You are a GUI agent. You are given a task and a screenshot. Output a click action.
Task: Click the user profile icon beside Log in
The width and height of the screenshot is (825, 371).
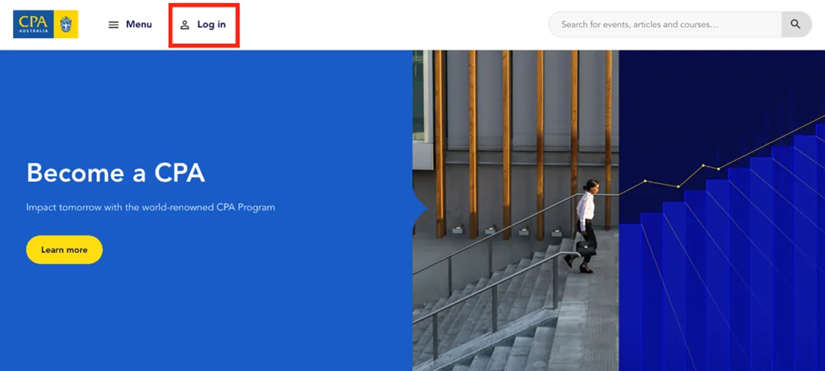pos(185,25)
